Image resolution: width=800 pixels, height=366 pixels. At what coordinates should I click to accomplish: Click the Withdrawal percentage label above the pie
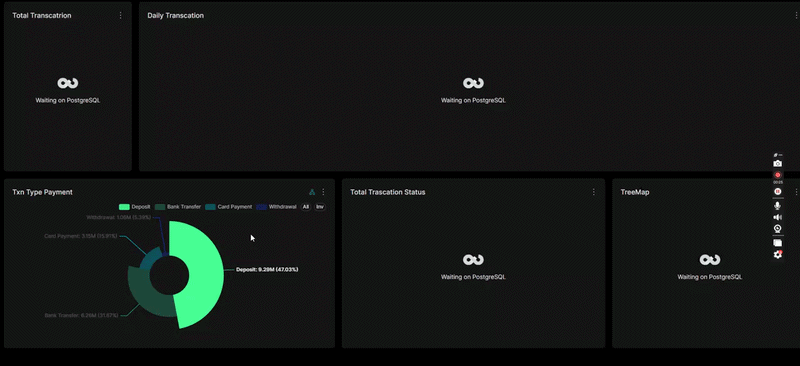118,217
